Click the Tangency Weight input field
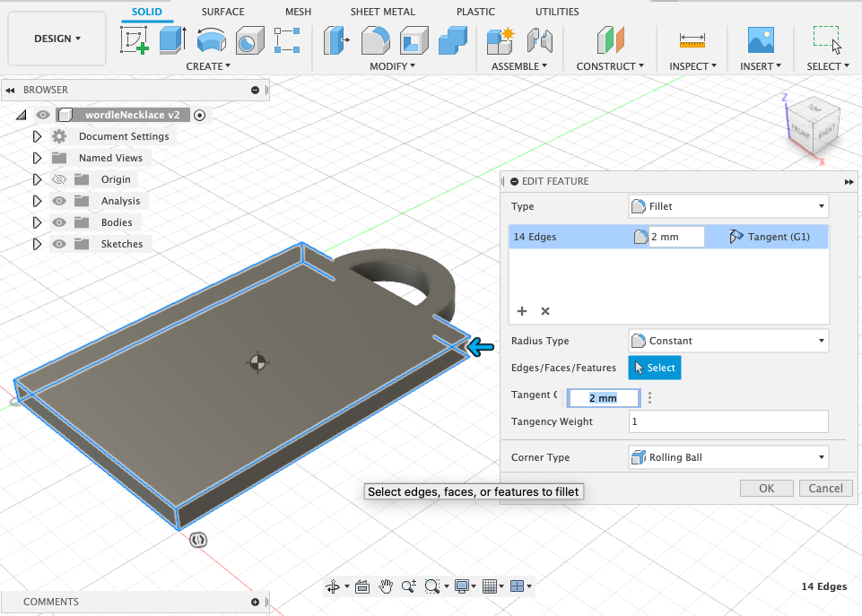The height and width of the screenshot is (616, 862). 728,421
